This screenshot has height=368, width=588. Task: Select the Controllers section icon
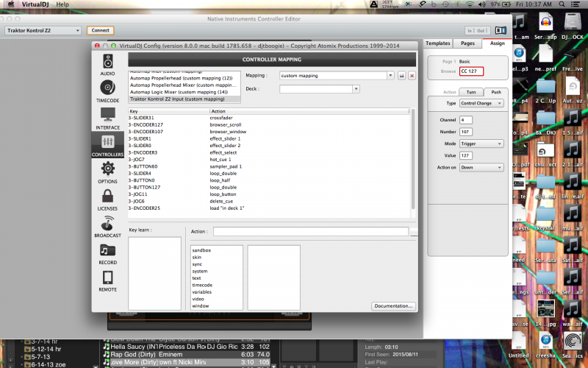coord(107,145)
